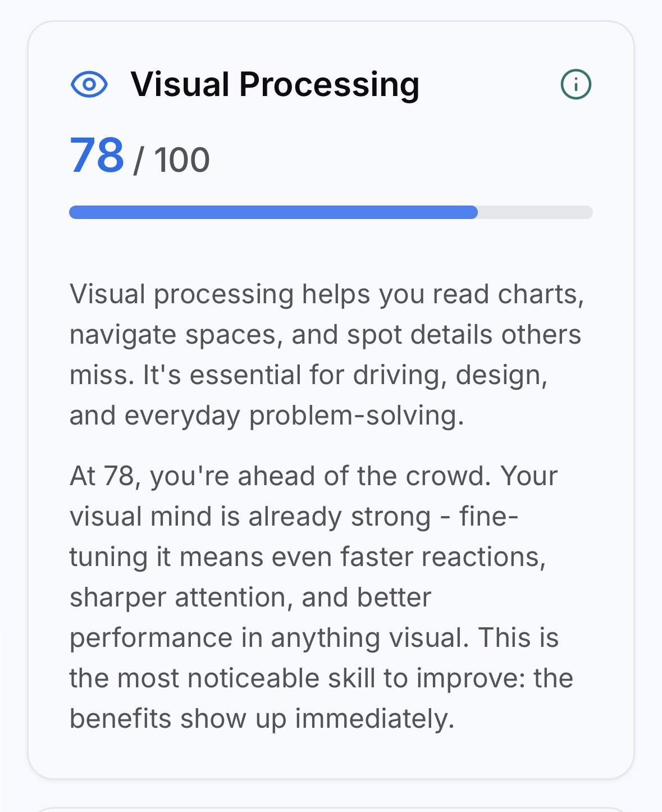
Task: Click the text "and everyday problem-solving."
Action: pos(267,416)
